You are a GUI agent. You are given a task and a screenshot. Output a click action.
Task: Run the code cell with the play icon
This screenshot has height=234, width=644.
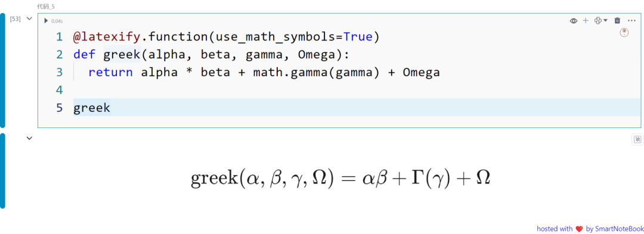click(46, 21)
